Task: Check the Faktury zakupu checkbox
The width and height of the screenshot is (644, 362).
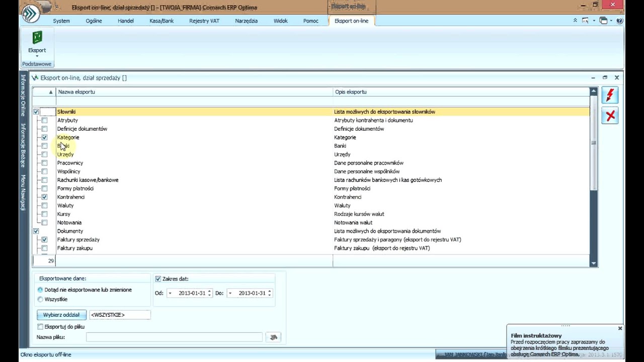Action: click(44, 248)
